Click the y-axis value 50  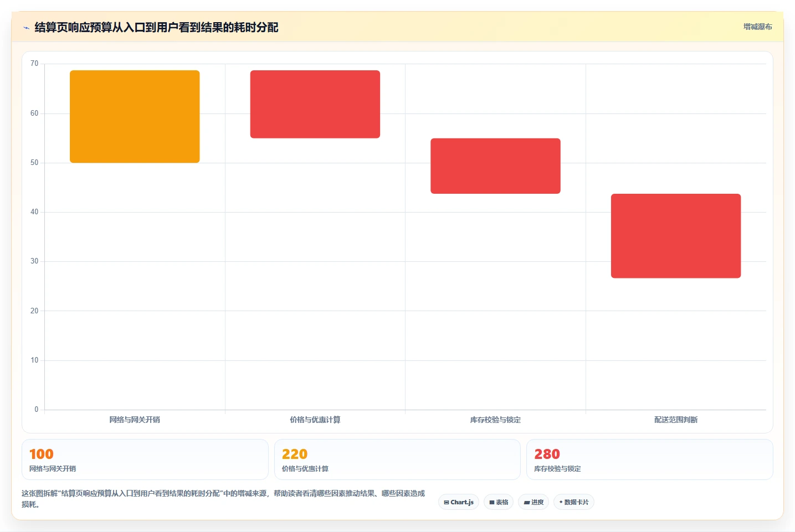click(x=34, y=163)
